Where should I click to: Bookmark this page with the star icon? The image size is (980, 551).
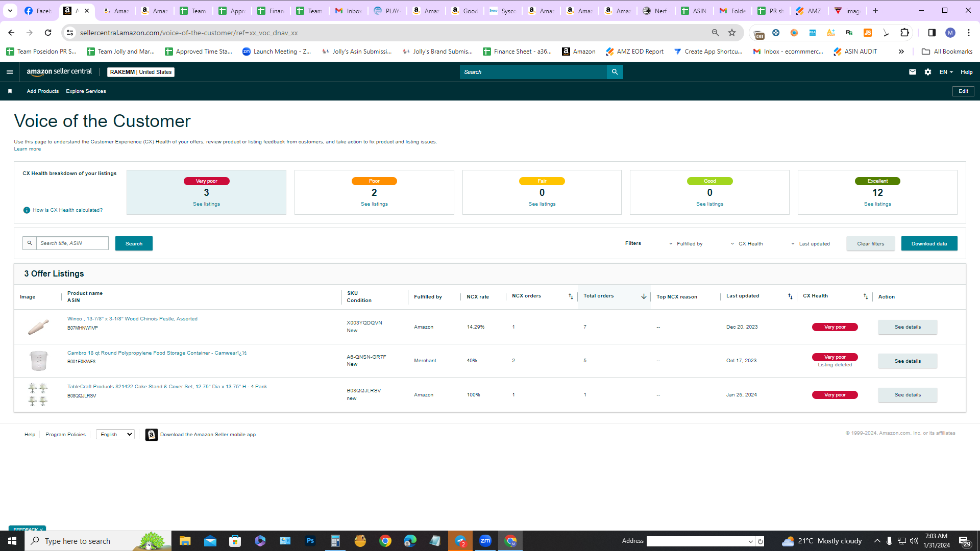pos(732,33)
